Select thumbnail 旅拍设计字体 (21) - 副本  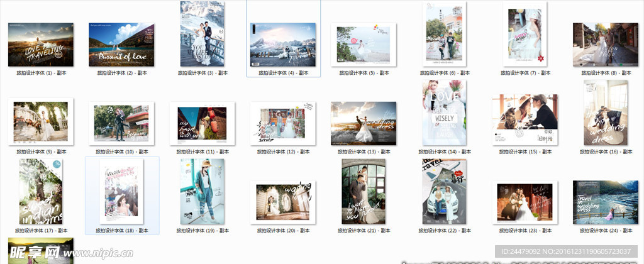[x=364, y=191]
